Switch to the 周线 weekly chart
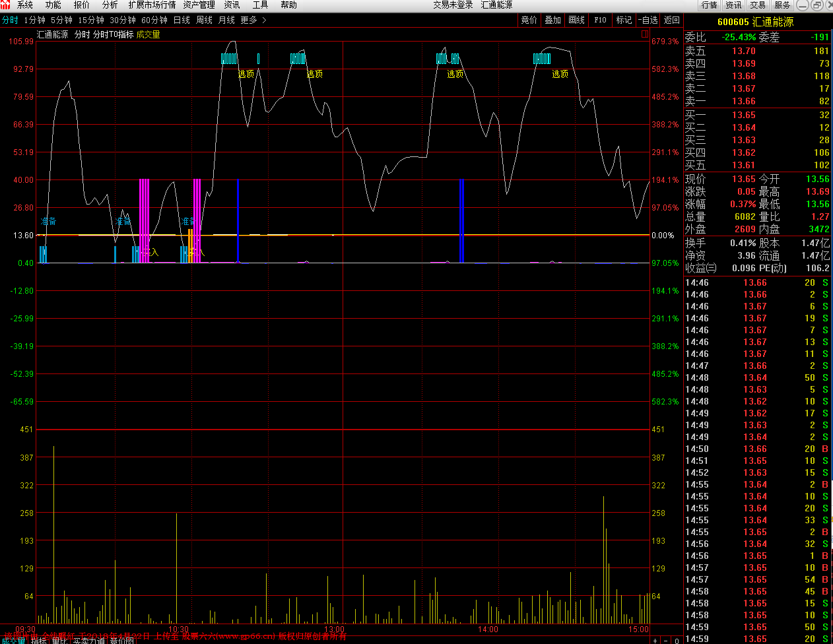Screen dimensions: 833x644 204,20
